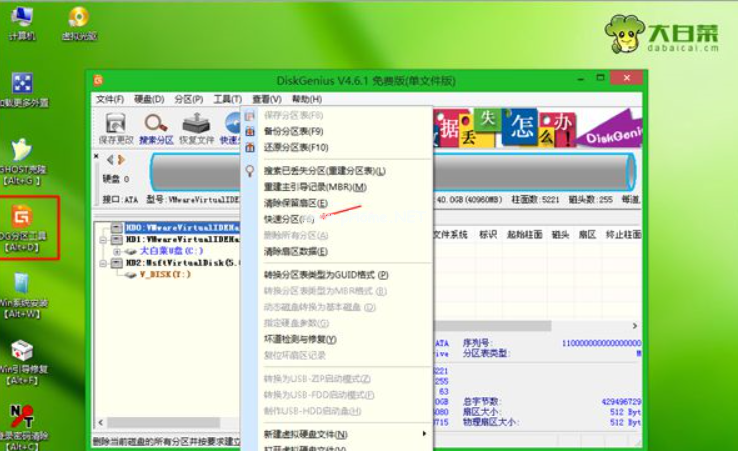The width and height of the screenshot is (738, 451).
Task: Choose 坏道检测与修复 from the menu
Action: (299, 339)
